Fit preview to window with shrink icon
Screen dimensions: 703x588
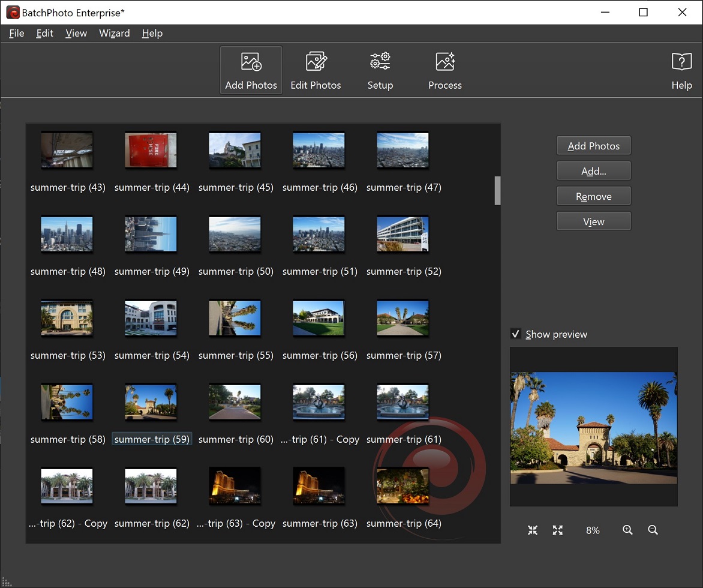[x=533, y=530]
